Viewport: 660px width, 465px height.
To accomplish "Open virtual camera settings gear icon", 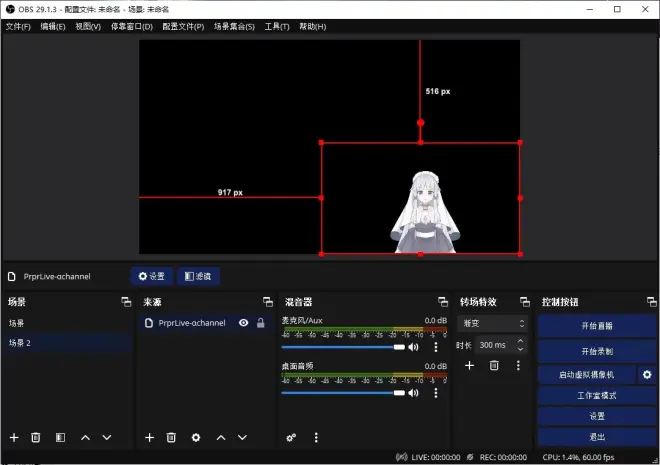I will 647,375.
